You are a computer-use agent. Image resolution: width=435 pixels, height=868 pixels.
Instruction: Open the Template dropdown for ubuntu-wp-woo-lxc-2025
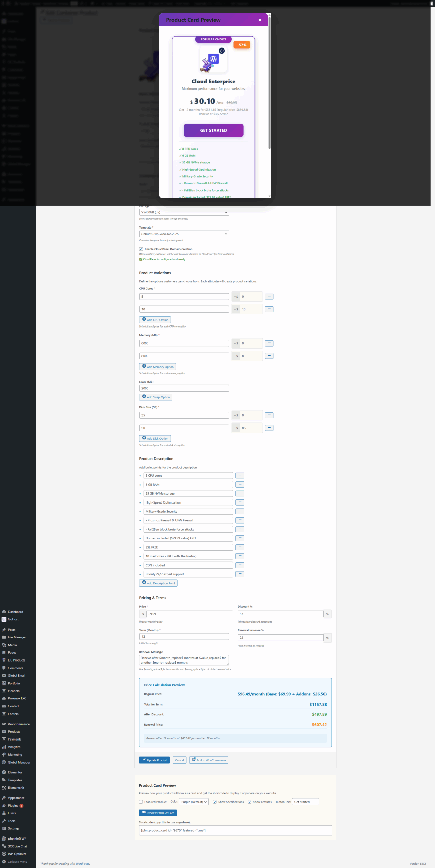pos(184,234)
